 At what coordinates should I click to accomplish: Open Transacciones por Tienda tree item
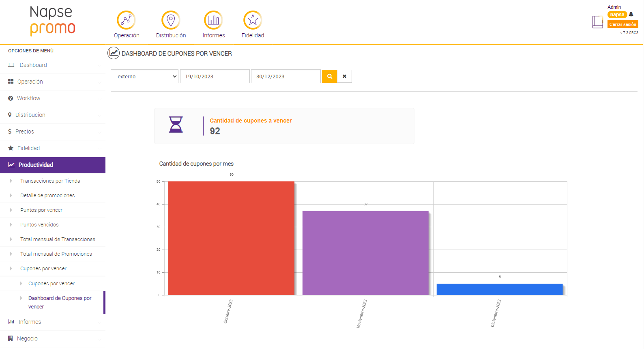coord(50,181)
